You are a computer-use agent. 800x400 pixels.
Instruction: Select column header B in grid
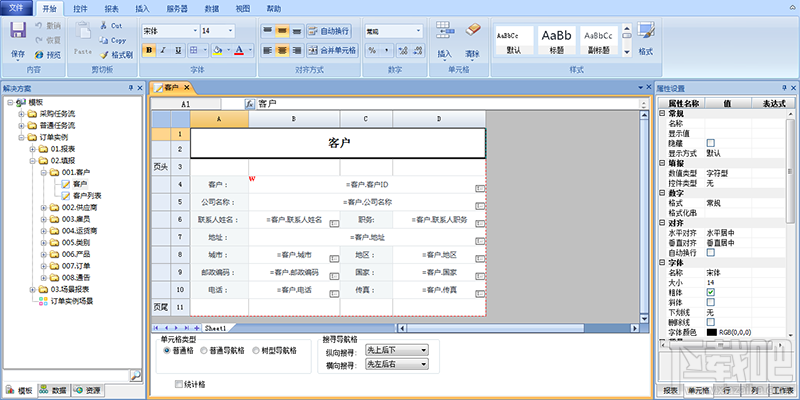click(x=294, y=119)
